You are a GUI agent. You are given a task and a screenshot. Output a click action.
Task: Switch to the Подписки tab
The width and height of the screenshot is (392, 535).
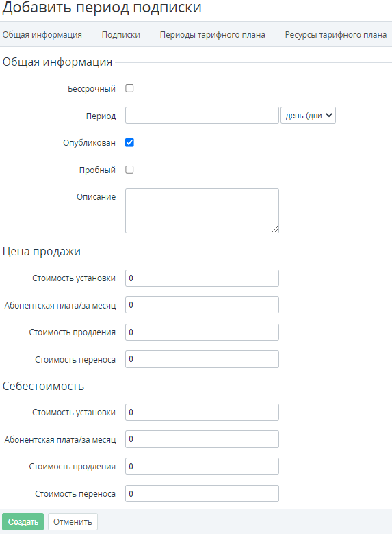(x=121, y=34)
